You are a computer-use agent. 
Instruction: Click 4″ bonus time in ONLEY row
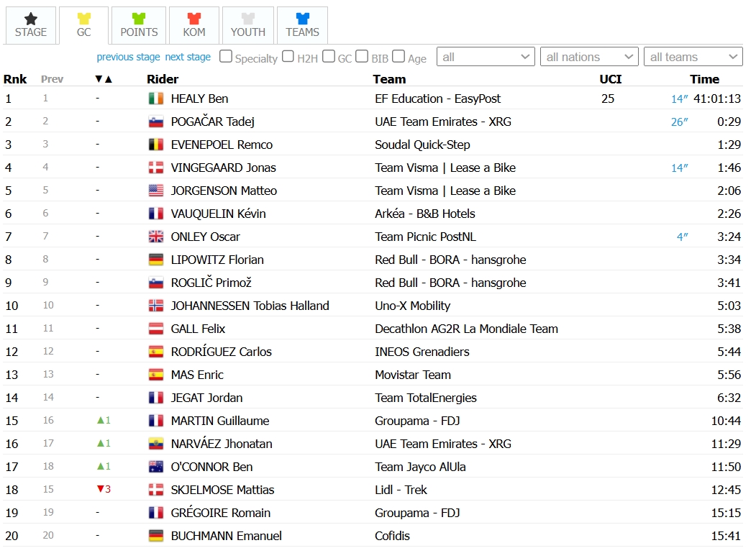[682, 237]
